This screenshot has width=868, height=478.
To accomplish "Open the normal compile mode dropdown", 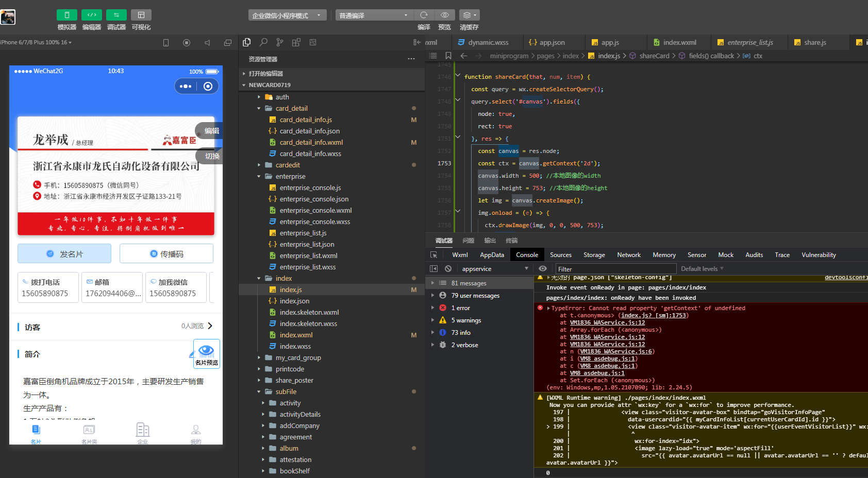I will click(374, 15).
